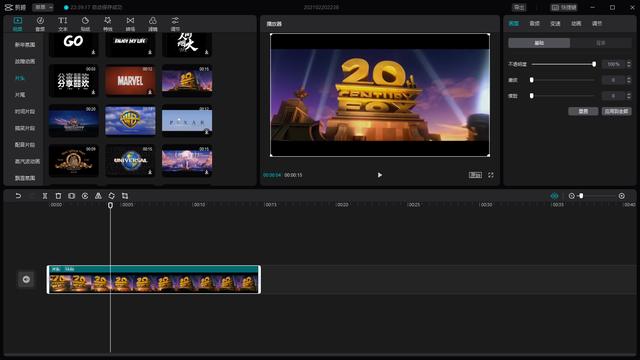Image resolution: width=640 pixels, height=360 pixels.
Task: Click the timeline zoom-in plus icon
Action: tap(622, 196)
